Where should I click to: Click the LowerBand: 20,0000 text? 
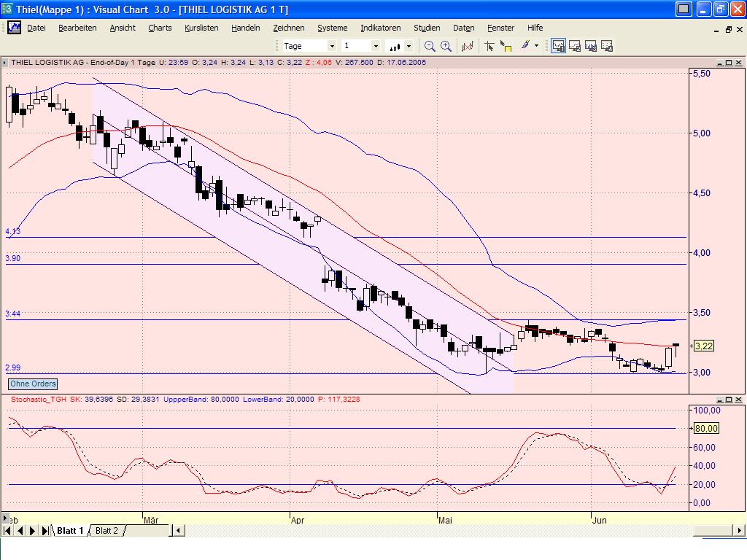[279, 399]
